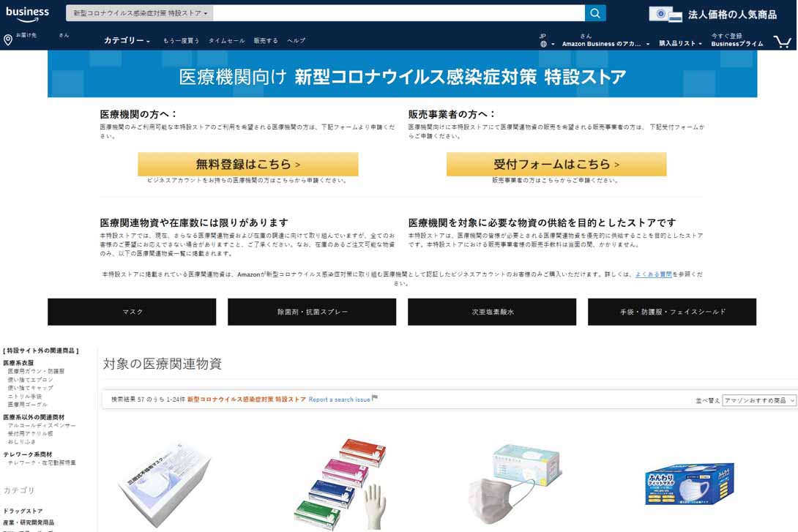Click the 受付フォームはこちら button
This screenshot has width=798, height=532.
[556, 164]
